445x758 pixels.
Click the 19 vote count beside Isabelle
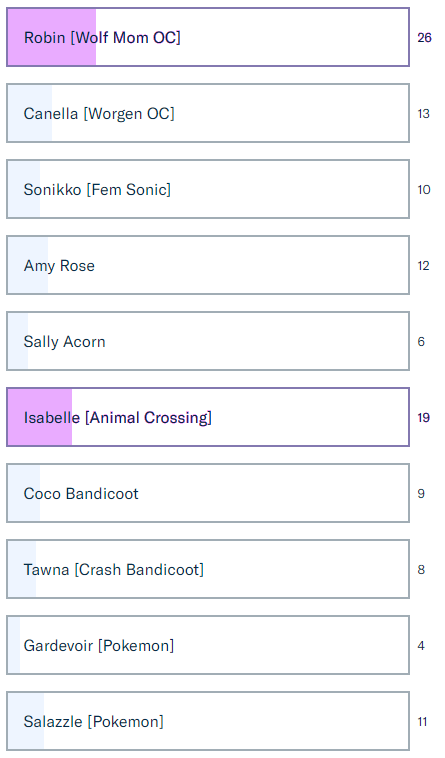pyautogui.click(x=424, y=418)
